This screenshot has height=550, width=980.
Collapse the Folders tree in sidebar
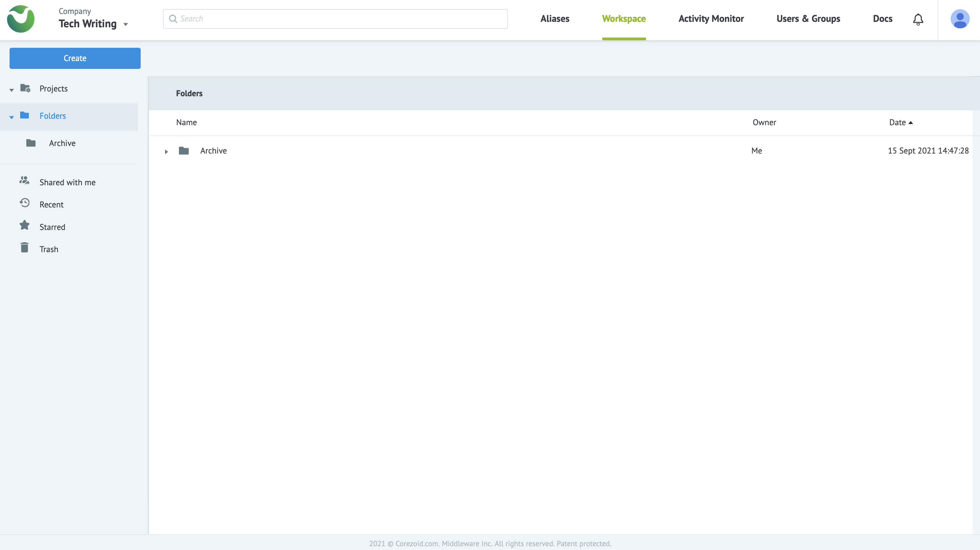click(x=12, y=117)
